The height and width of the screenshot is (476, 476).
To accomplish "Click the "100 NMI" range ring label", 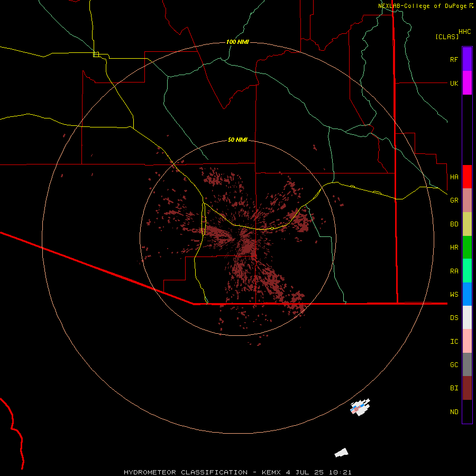I will [237, 42].
